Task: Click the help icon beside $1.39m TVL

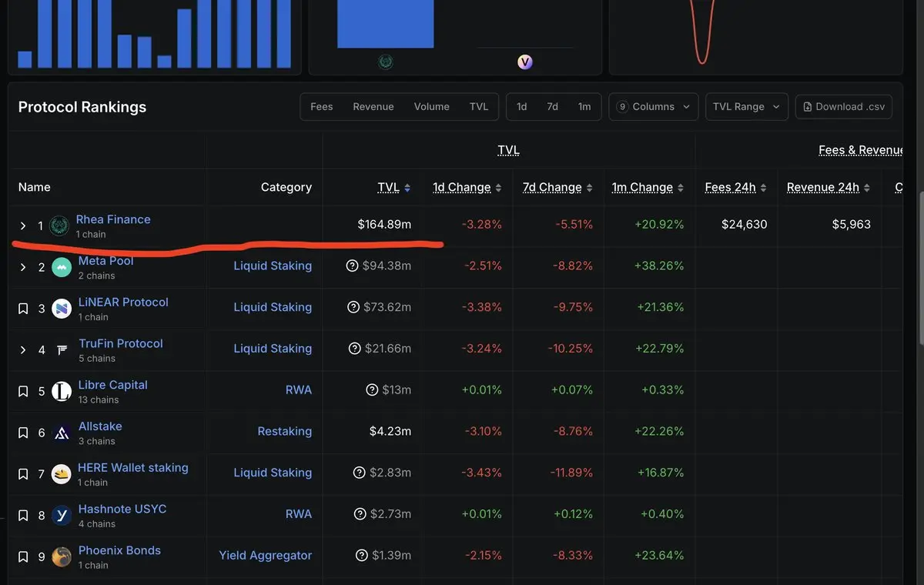Action: pos(362,556)
